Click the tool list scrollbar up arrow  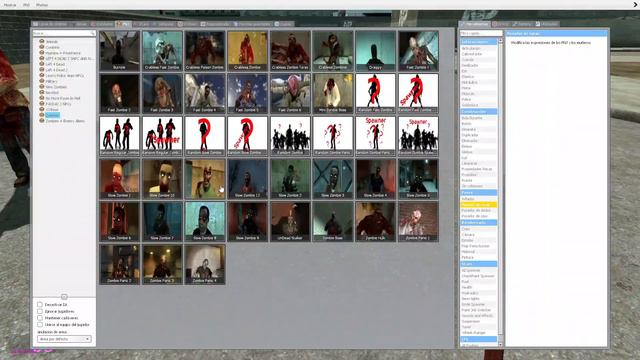(x=500, y=41)
